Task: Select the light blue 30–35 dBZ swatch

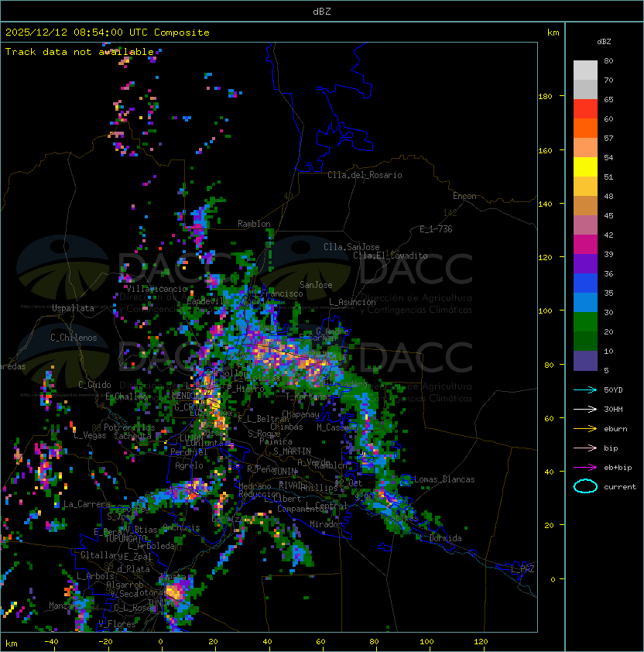Action: click(585, 302)
